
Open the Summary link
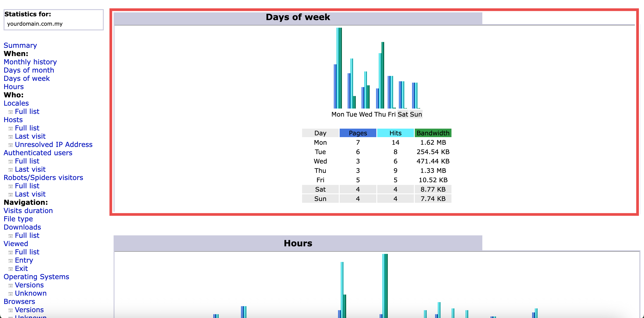20,45
